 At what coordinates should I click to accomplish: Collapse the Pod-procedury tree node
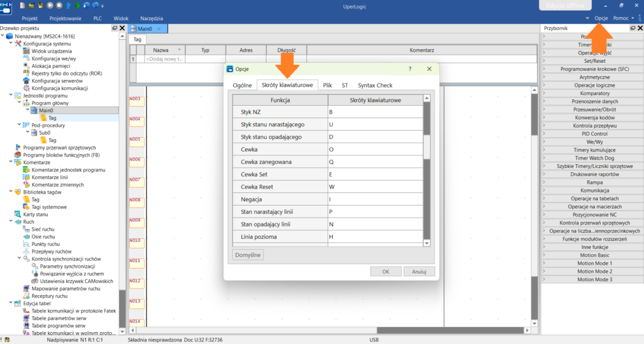tap(19, 125)
